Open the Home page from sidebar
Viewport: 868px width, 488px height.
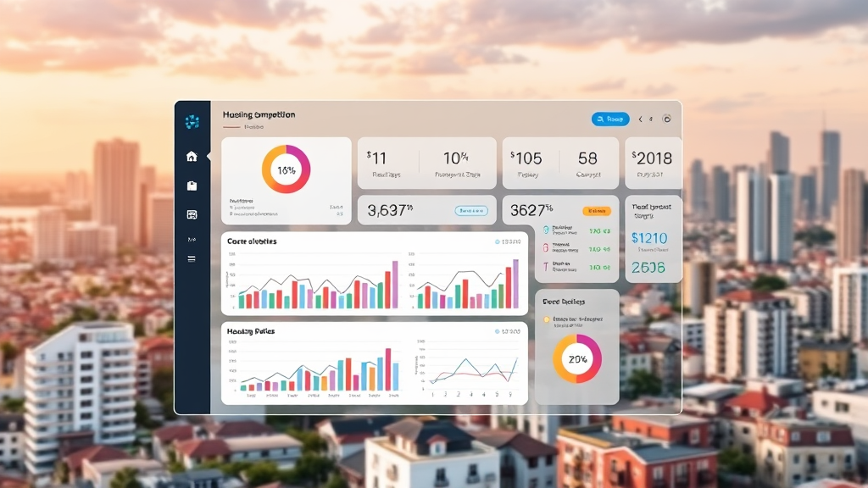coord(192,157)
